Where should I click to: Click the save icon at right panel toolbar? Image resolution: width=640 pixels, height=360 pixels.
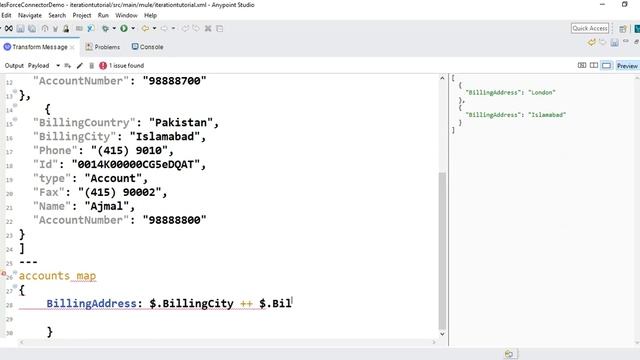tap(614, 42)
